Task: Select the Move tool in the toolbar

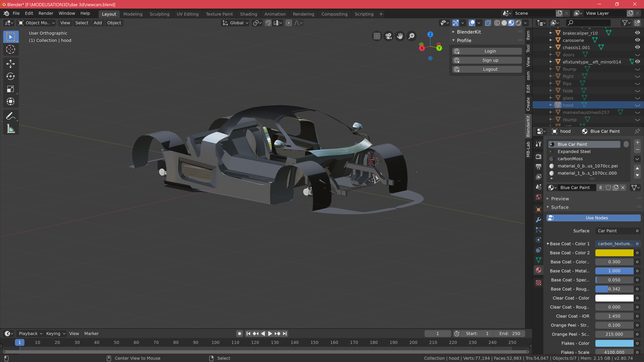Action: 11,64
